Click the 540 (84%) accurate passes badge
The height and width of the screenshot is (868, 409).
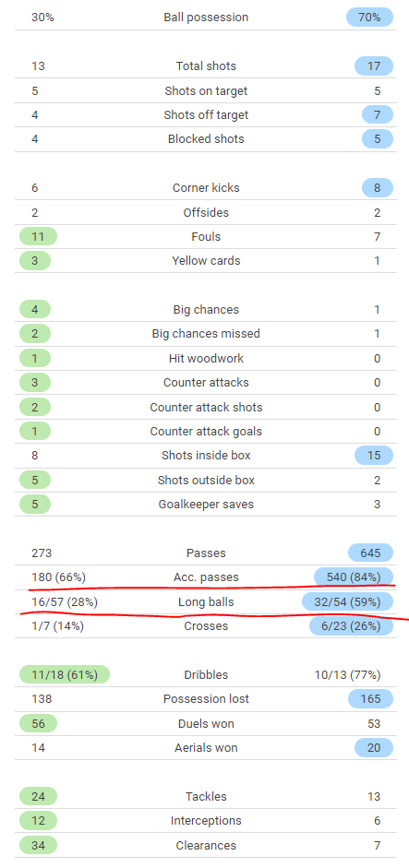coord(354,577)
